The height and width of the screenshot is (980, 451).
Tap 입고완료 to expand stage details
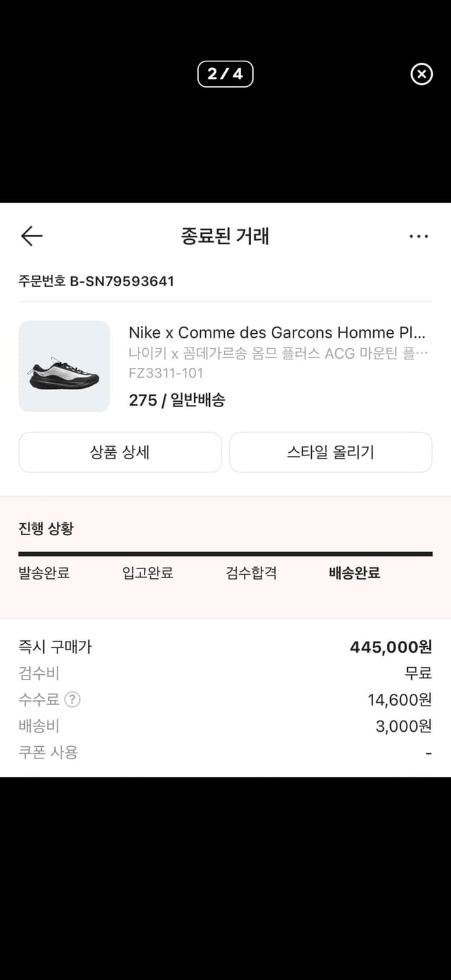pos(146,573)
